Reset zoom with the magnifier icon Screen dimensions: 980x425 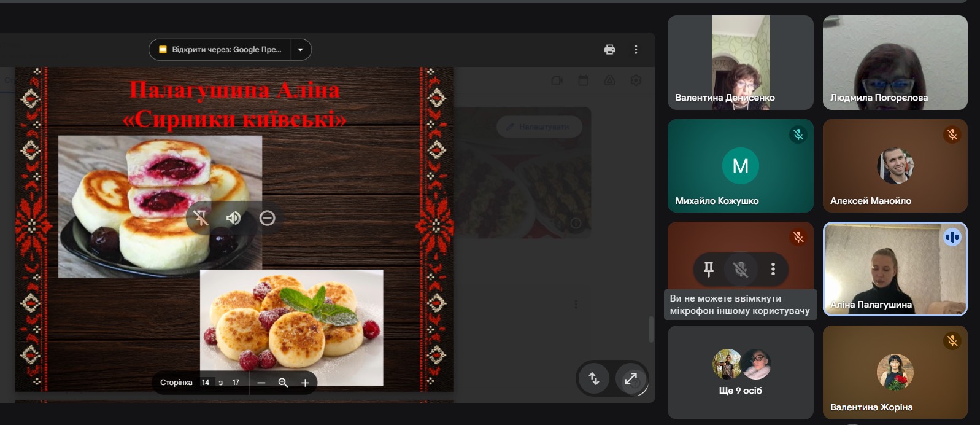click(x=283, y=383)
